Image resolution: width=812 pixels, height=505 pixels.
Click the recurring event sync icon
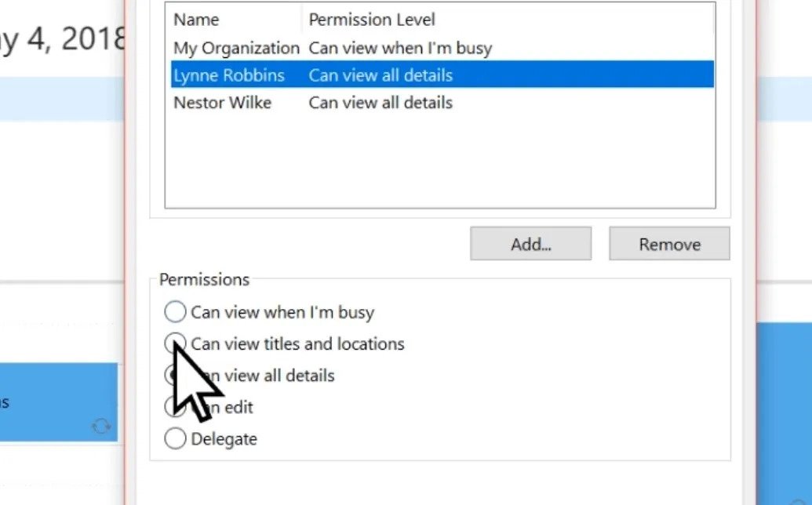click(101, 426)
